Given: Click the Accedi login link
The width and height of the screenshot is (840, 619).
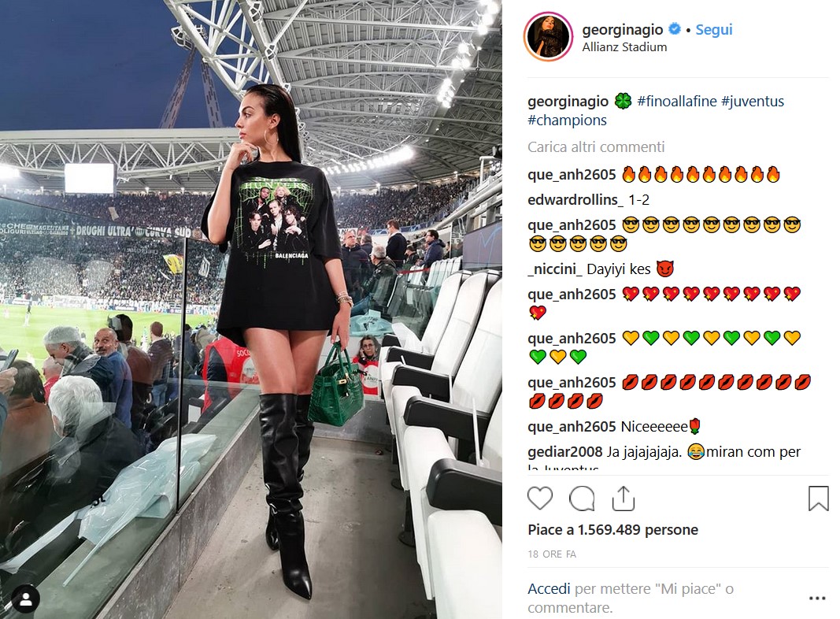Looking at the screenshot, I should pos(549,589).
